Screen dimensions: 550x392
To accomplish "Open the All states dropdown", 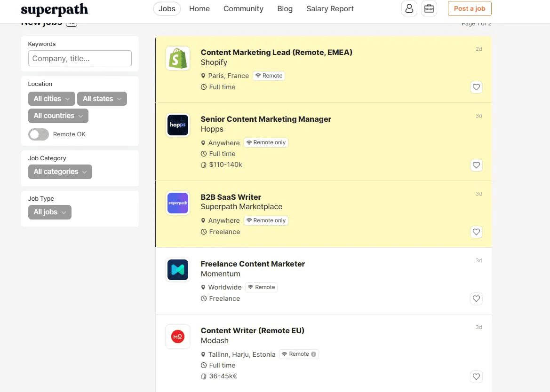I will [102, 99].
